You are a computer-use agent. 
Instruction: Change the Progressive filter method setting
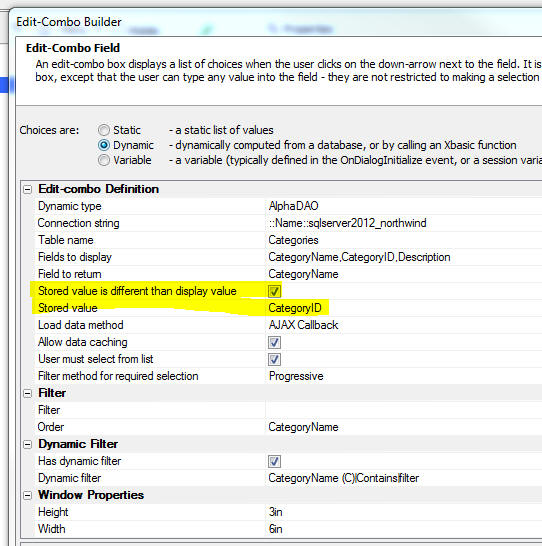point(404,376)
